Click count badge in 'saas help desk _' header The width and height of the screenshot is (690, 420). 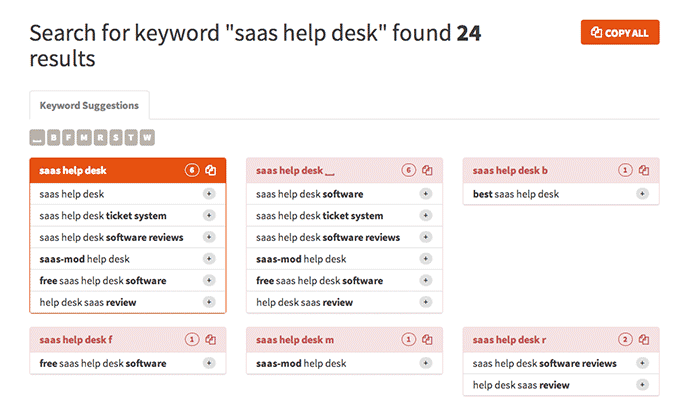click(408, 170)
